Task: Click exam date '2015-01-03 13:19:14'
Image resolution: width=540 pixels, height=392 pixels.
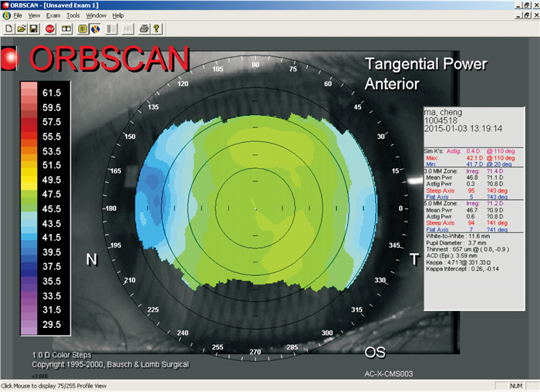Action: coord(463,129)
